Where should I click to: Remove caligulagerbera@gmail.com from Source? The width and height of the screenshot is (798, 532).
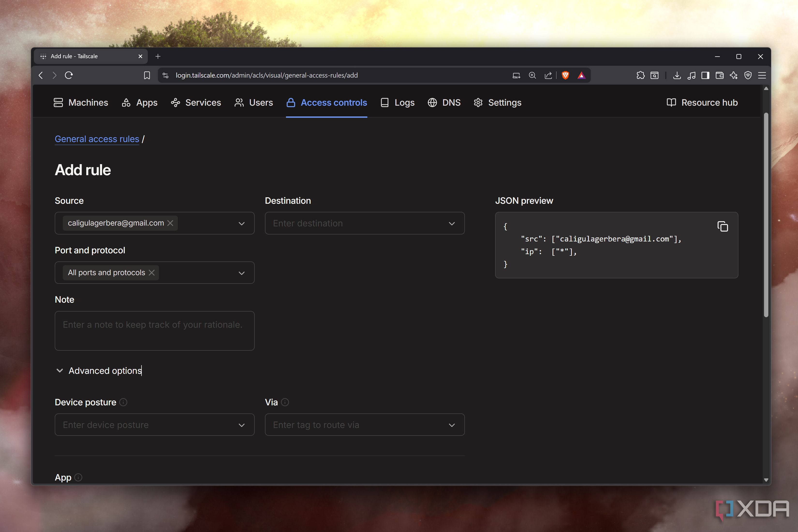[x=170, y=223]
